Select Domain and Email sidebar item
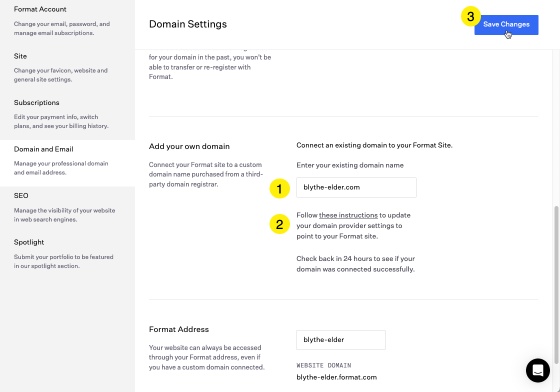The image size is (560, 392). click(x=43, y=149)
